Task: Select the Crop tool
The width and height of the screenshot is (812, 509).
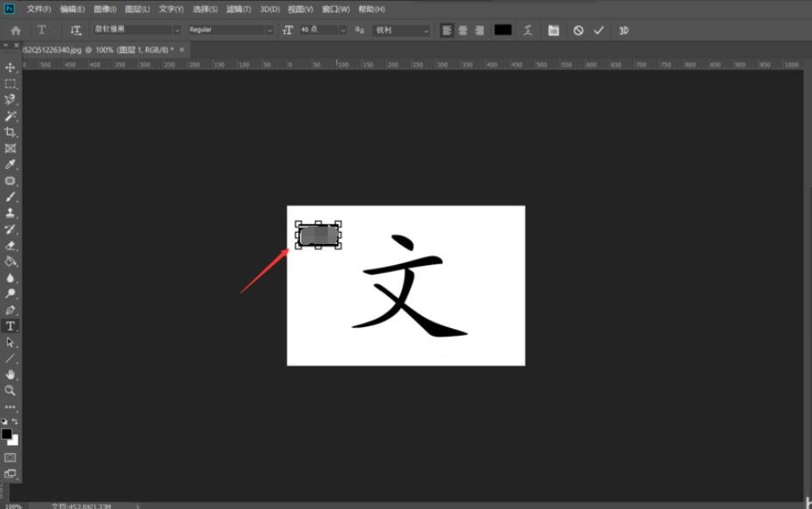Action: coord(10,132)
